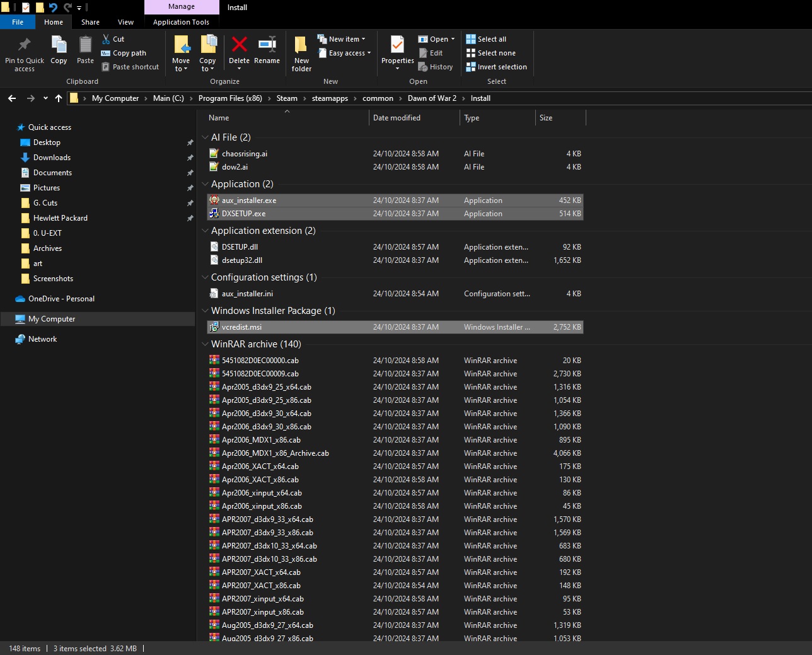Click Select all in the ribbon
This screenshot has width=812, height=655.
[486, 39]
